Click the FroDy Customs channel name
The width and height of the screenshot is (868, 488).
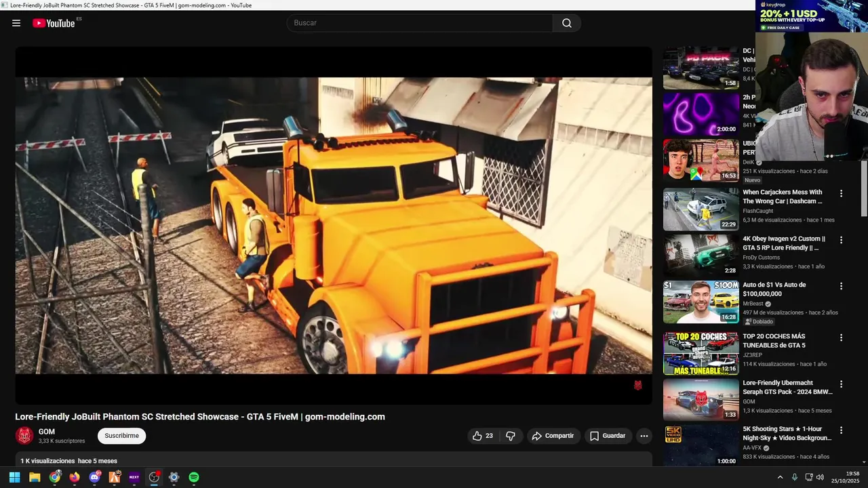[762, 258]
